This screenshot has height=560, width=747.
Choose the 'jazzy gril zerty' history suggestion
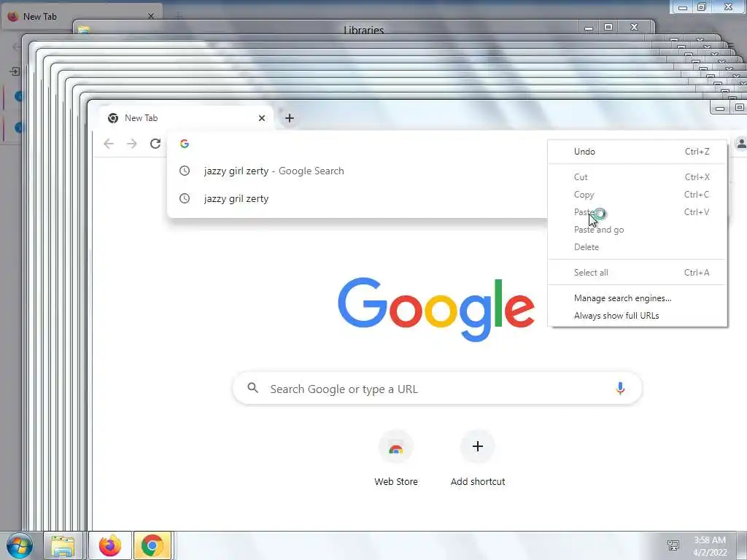pyautogui.click(x=357, y=198)
